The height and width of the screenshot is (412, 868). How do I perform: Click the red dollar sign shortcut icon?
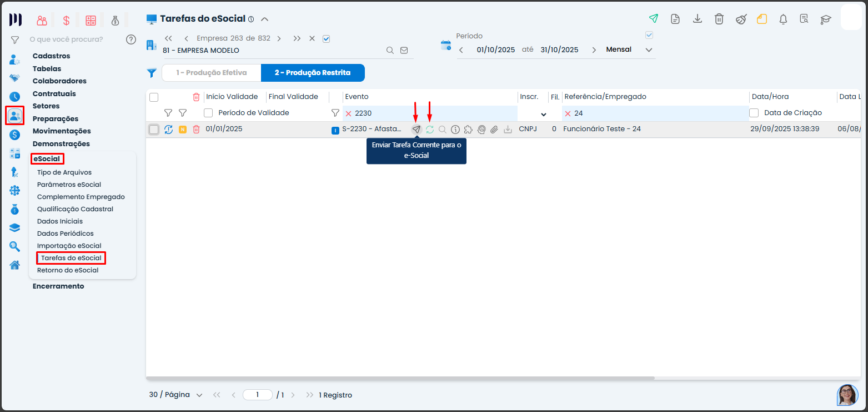[x=67, y=21]
